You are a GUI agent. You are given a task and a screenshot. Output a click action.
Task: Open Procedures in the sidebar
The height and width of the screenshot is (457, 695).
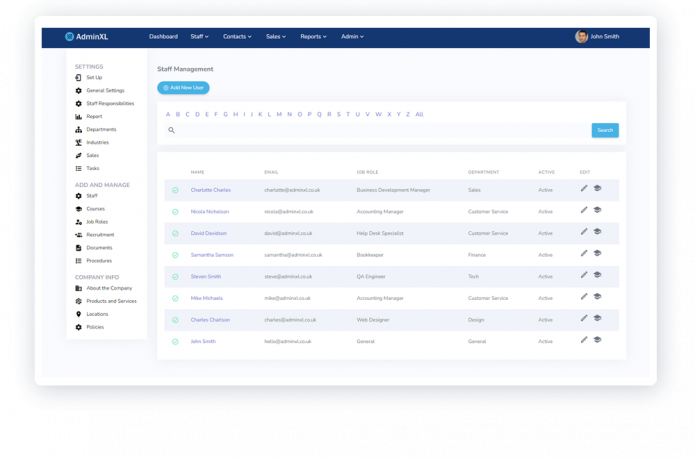99,261
